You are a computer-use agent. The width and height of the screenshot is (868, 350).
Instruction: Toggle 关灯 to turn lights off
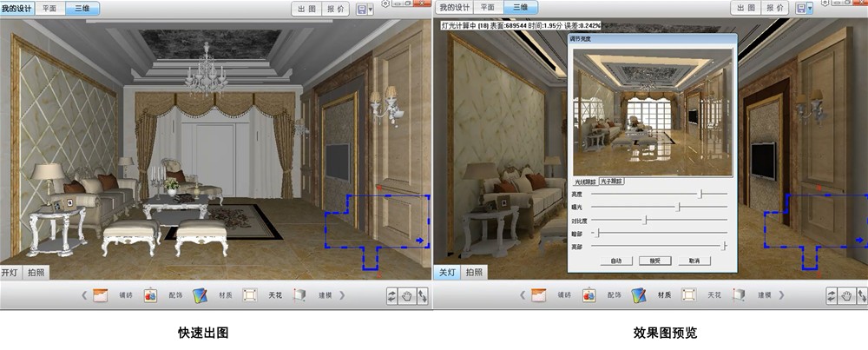446,272
